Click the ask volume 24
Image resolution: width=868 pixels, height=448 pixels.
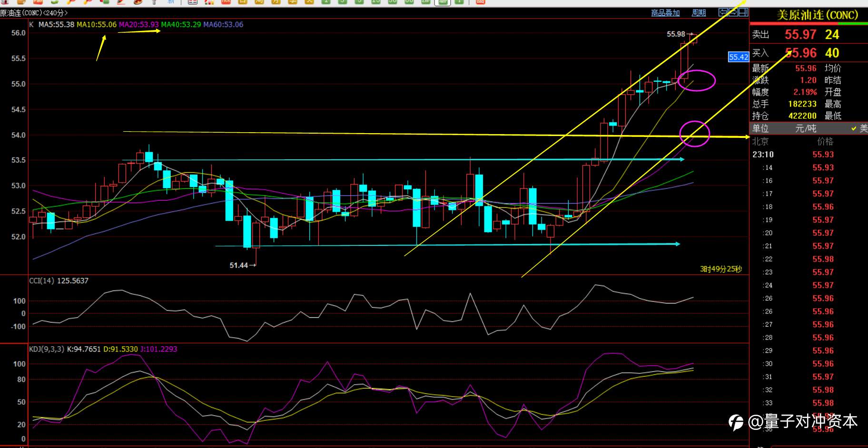(x=832, y=34)
